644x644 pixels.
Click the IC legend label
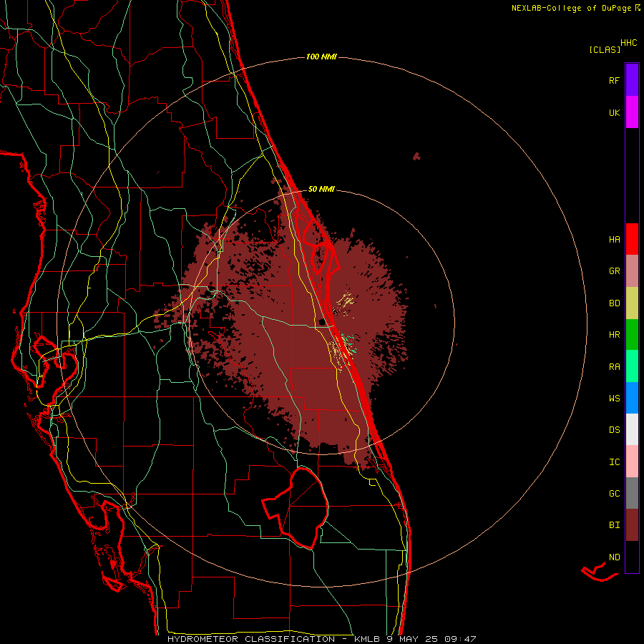pos(614,462)
